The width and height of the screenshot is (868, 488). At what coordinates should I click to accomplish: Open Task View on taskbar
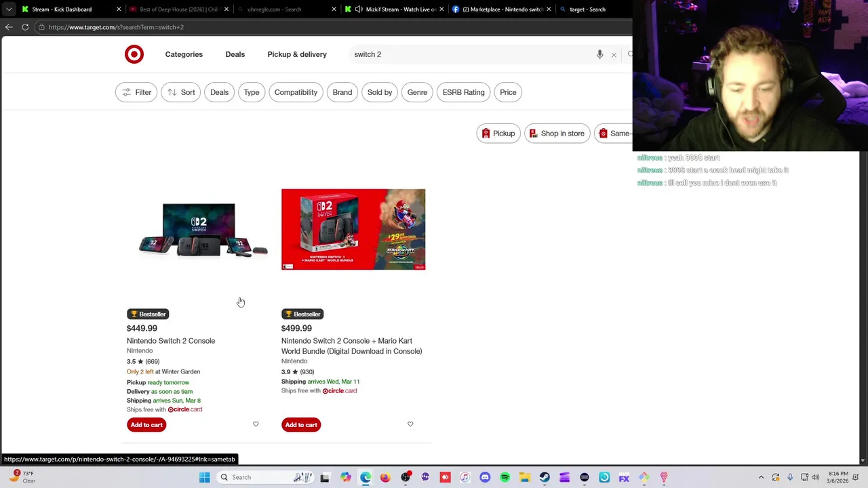click(325, 477)
